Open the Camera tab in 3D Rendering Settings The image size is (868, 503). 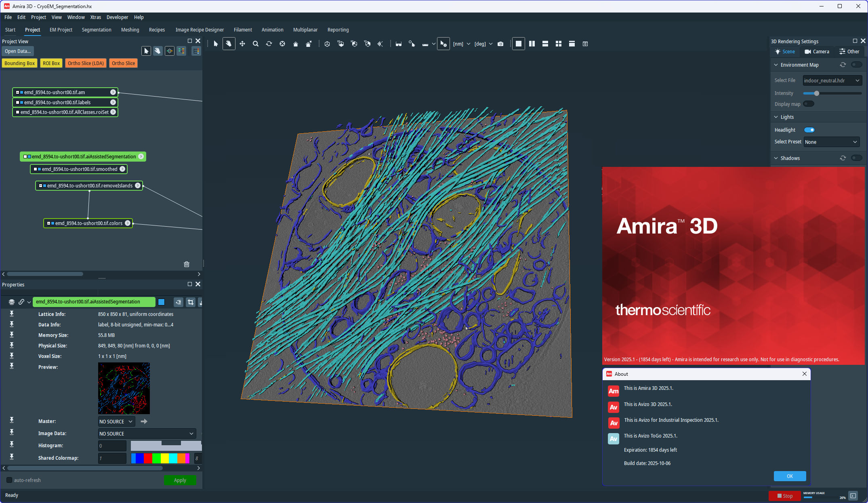tap(817, 51)
